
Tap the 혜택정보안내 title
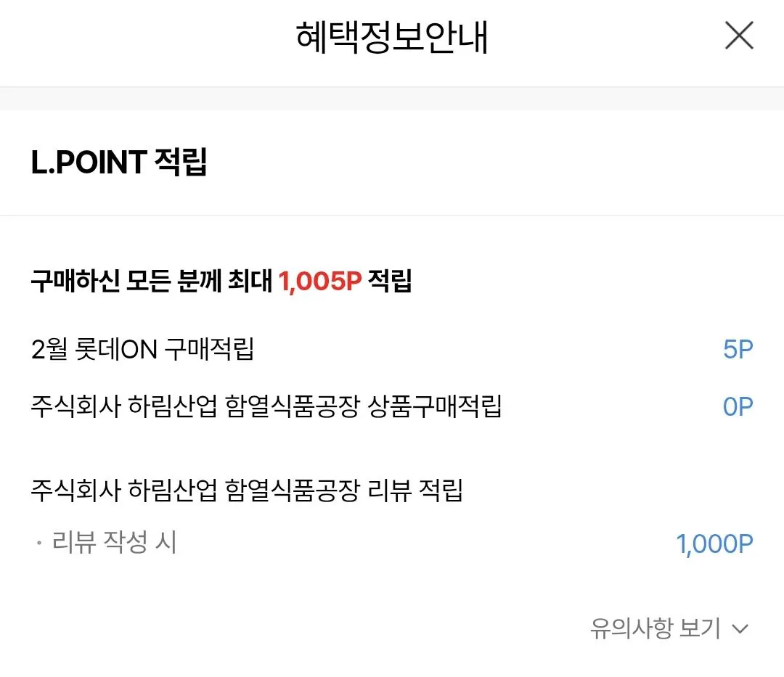392,37
